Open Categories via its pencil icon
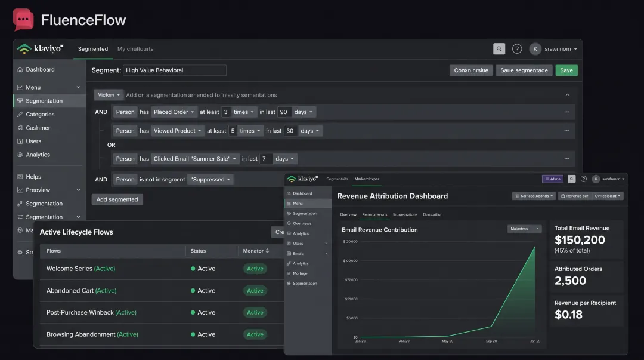The height and width of the screenshot is (360, 644). click(20, 115)
